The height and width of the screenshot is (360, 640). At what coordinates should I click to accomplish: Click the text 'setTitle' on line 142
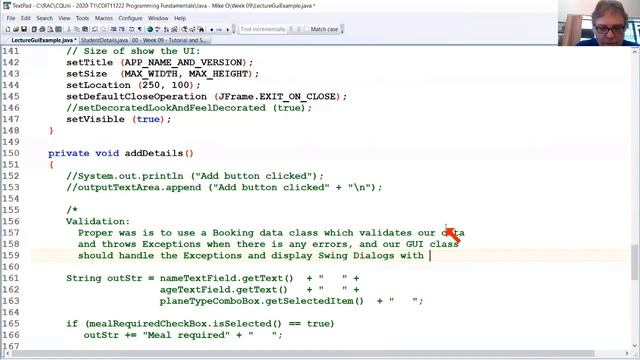(x=90, y=62)
